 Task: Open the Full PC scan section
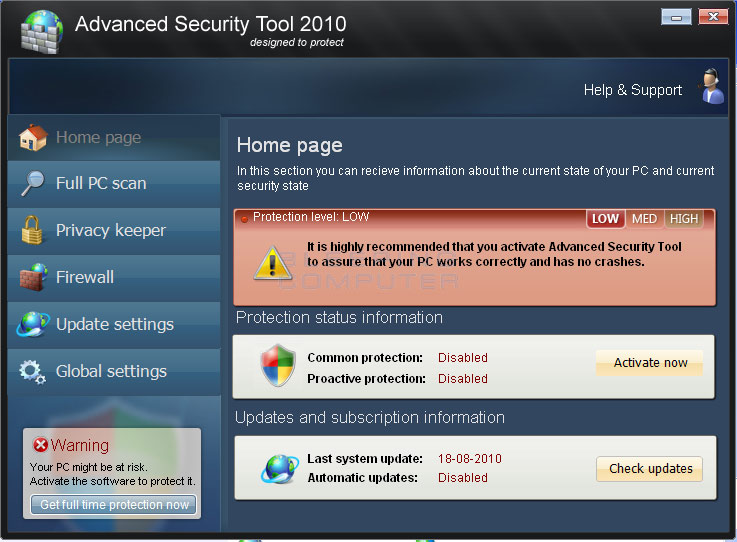click(114, 184)
